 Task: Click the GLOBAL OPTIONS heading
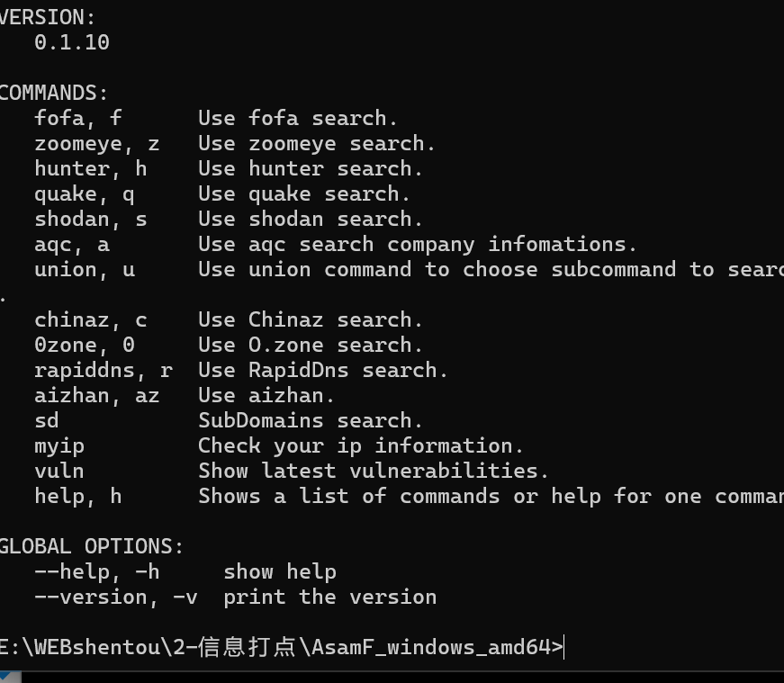point(91,546)
